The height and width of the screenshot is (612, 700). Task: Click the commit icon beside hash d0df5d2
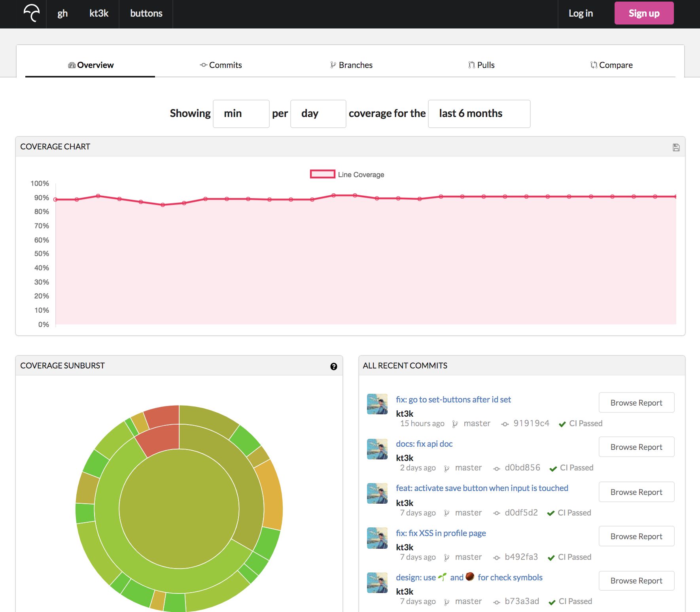click(x=497, y=513)
